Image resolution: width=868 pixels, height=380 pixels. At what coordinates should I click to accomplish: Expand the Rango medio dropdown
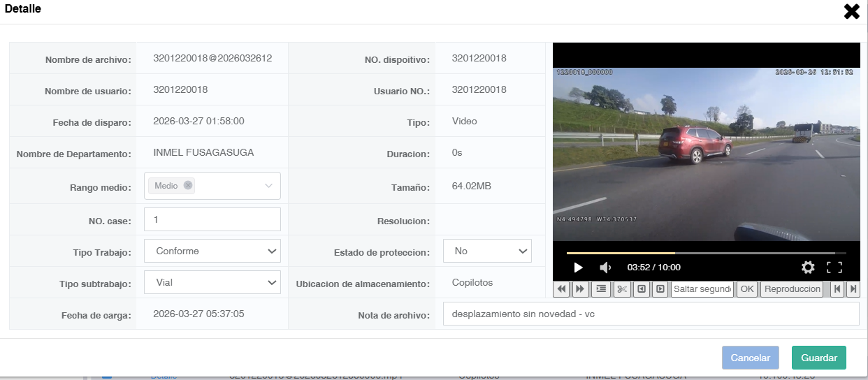(x=268, y=186)
